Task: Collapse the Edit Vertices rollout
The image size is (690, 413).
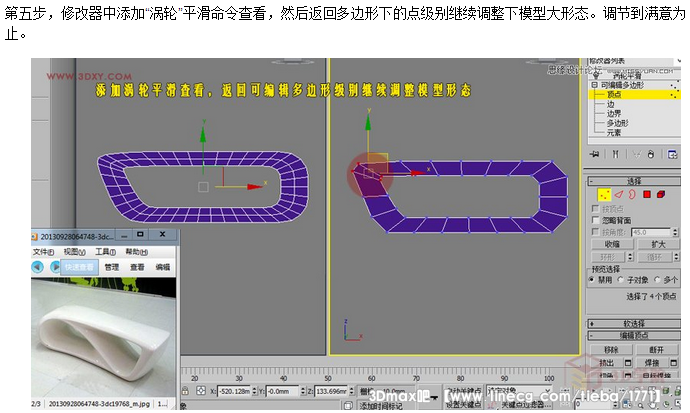Action: coord(634,336)
